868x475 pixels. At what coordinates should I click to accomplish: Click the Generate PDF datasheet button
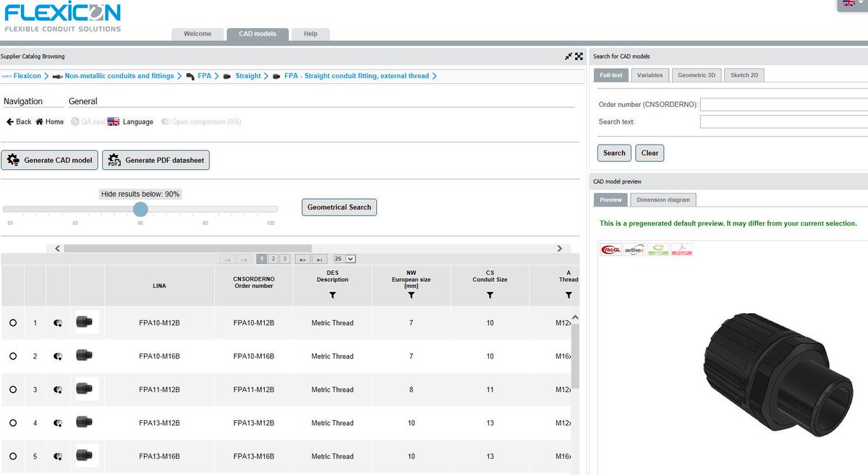[x=156, y=160]
